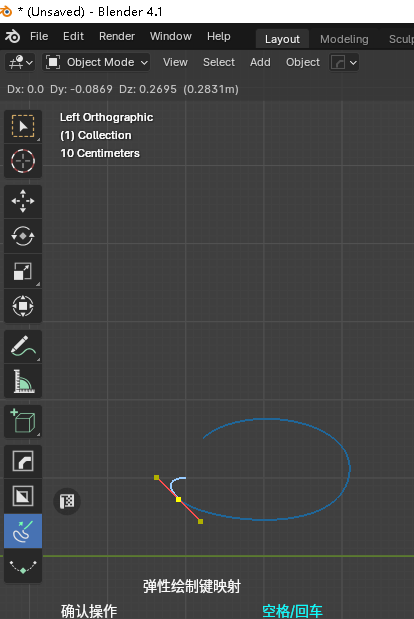Click the highlighted curve draw tool
Viewport: 414px width, 619px height.
23,531
